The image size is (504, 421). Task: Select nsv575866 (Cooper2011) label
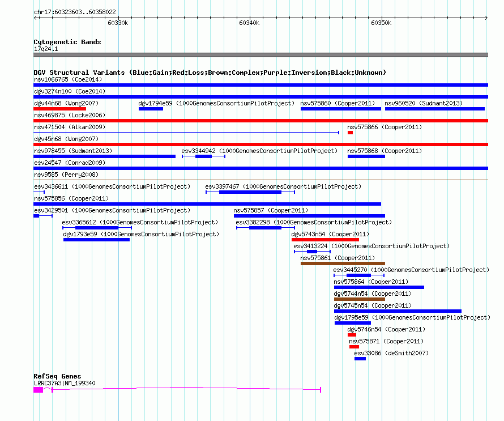(385, 127)
